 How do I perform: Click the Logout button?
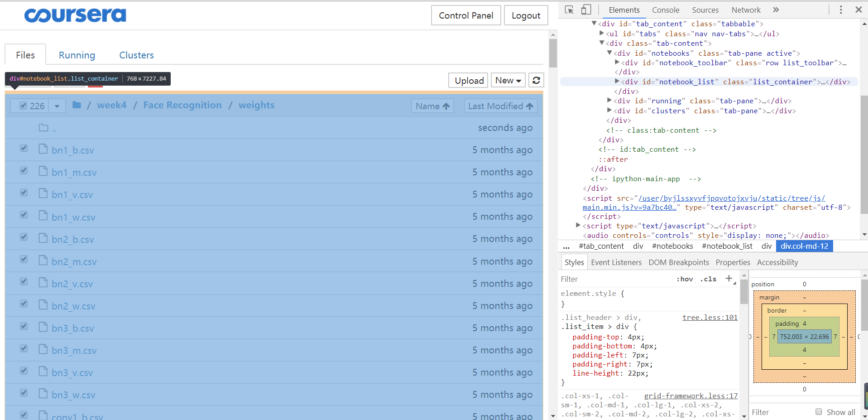pos(526,15)
